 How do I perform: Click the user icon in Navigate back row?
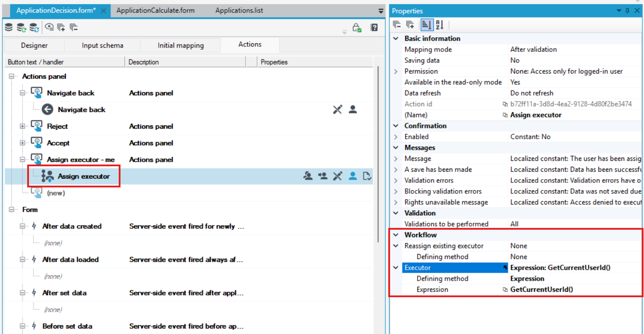353,110
